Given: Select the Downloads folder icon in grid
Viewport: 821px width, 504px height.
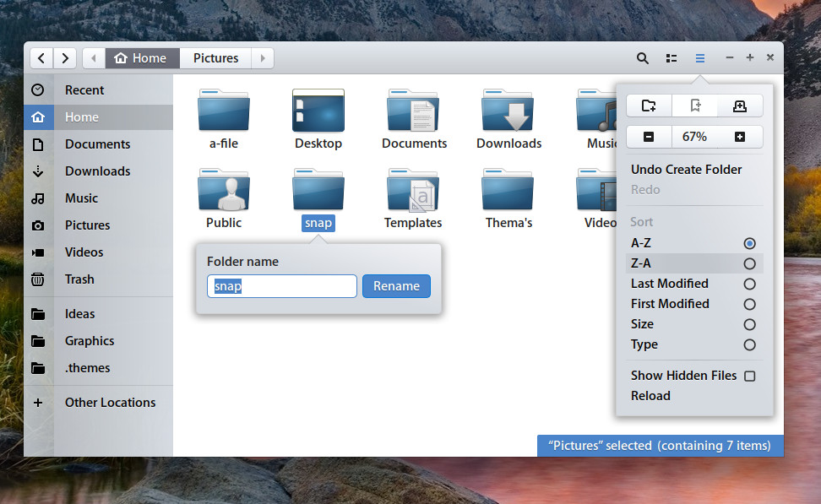Looking at the screenshot, I should pyautogui.click(x=508, y=111).
